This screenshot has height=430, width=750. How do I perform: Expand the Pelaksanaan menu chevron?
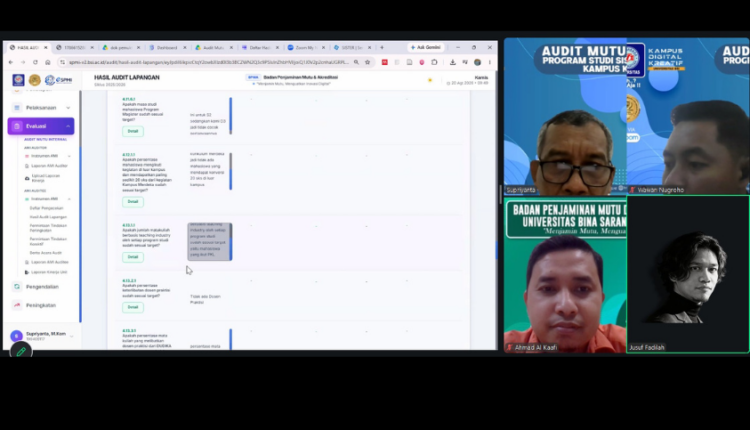point(68,108)
